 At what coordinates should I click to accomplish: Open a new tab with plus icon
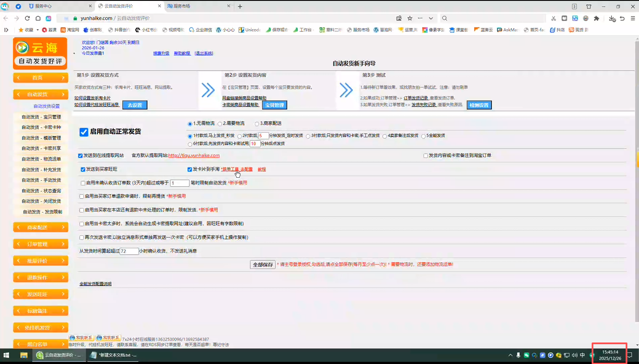pyautogui.click(x=240, y=6)
